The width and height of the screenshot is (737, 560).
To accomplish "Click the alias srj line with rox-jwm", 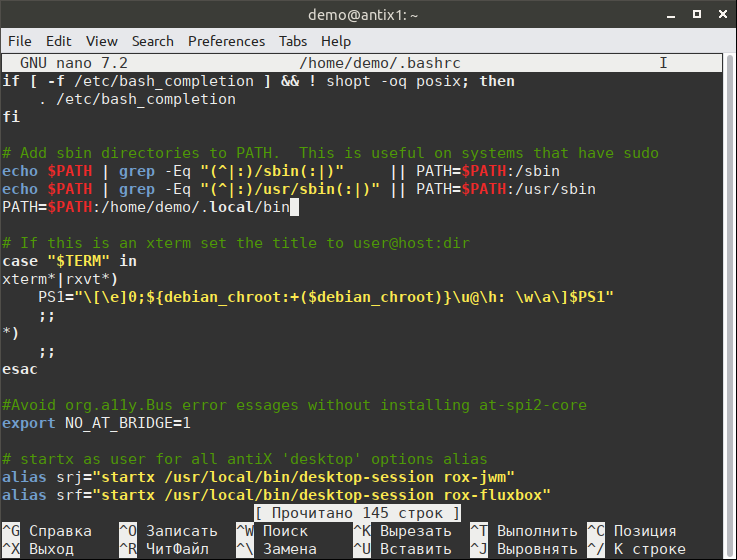I will 259,477.
